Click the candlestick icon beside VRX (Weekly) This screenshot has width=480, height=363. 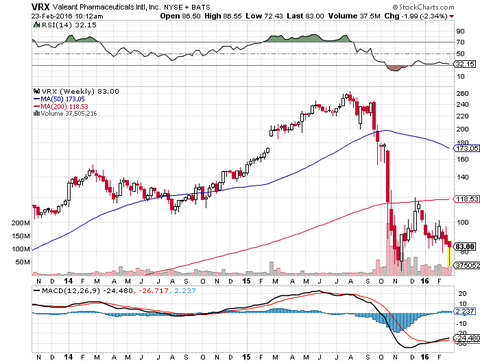tap(36, 91)
